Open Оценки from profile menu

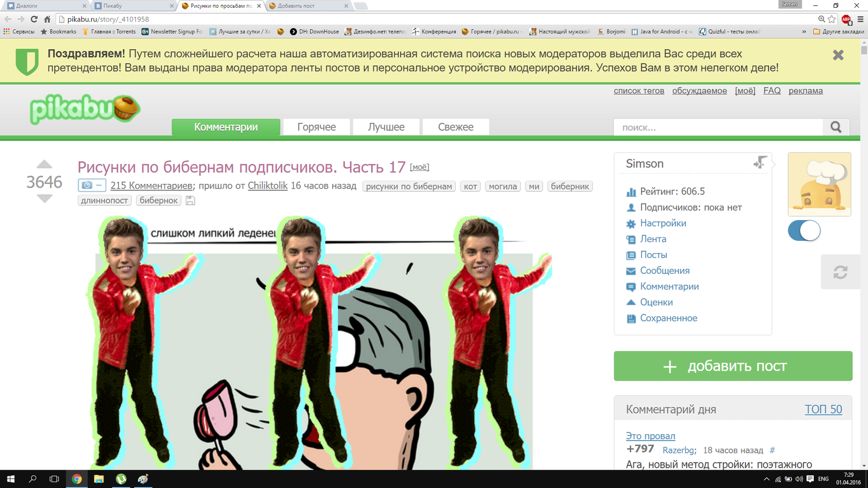click(x=656, y=302)
